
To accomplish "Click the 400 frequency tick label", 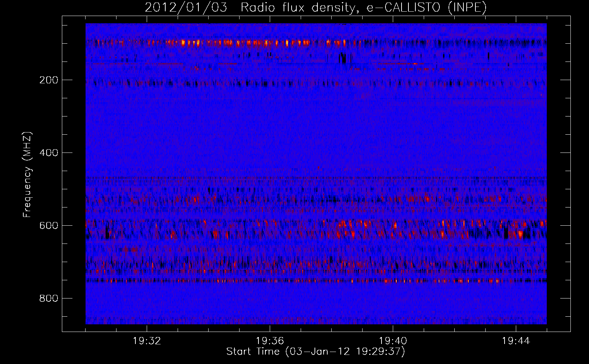I will 49,153.
